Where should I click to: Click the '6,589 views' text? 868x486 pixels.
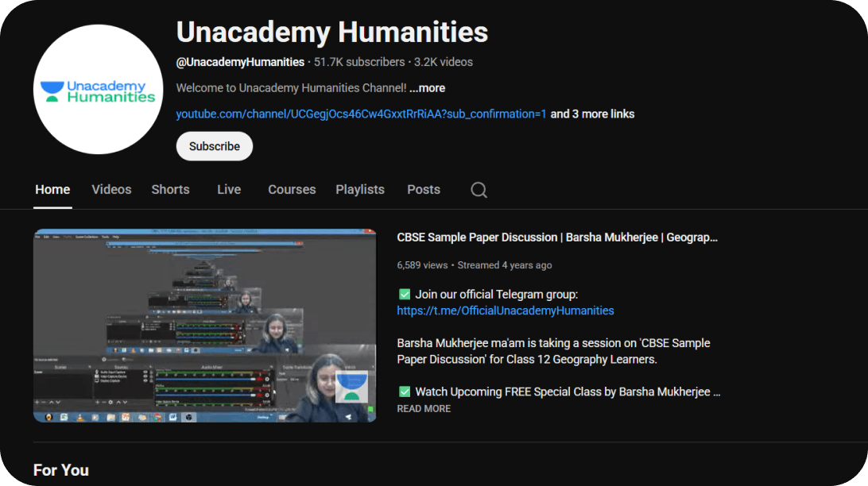[x=422, y=265]
